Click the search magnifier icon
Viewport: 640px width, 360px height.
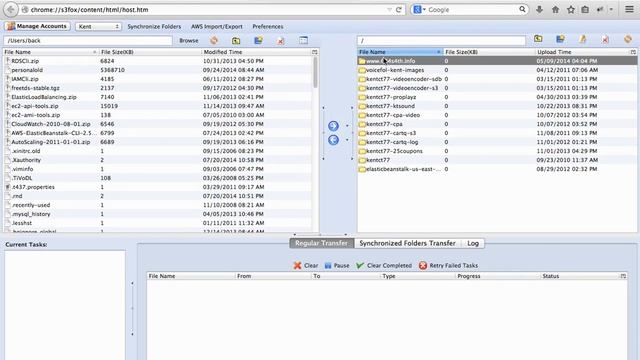point(522,9)
